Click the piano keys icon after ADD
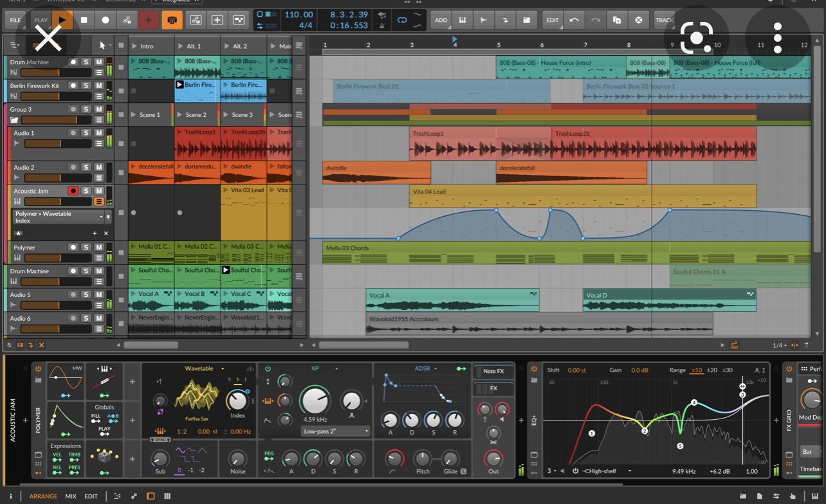This screenshot has width=826, height=504. pyautogui.click(x=462, y=20)
